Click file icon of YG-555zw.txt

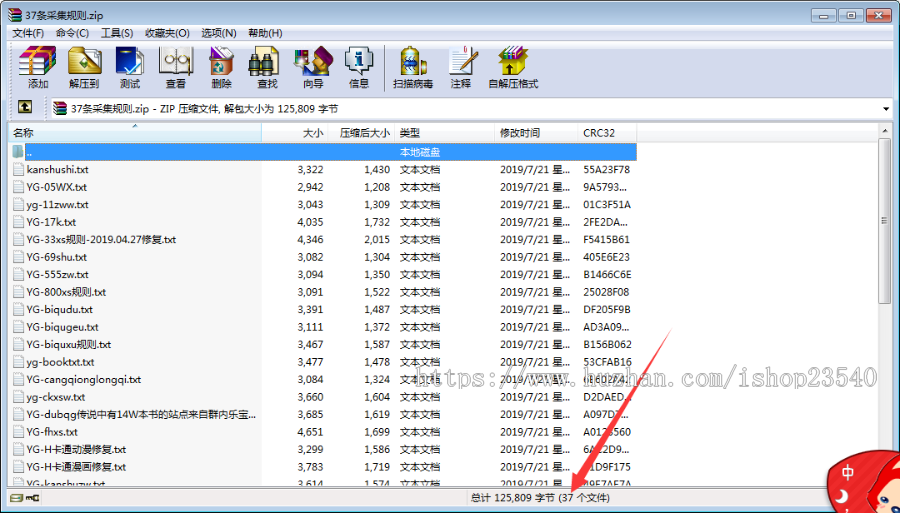(x=19, y=274)
